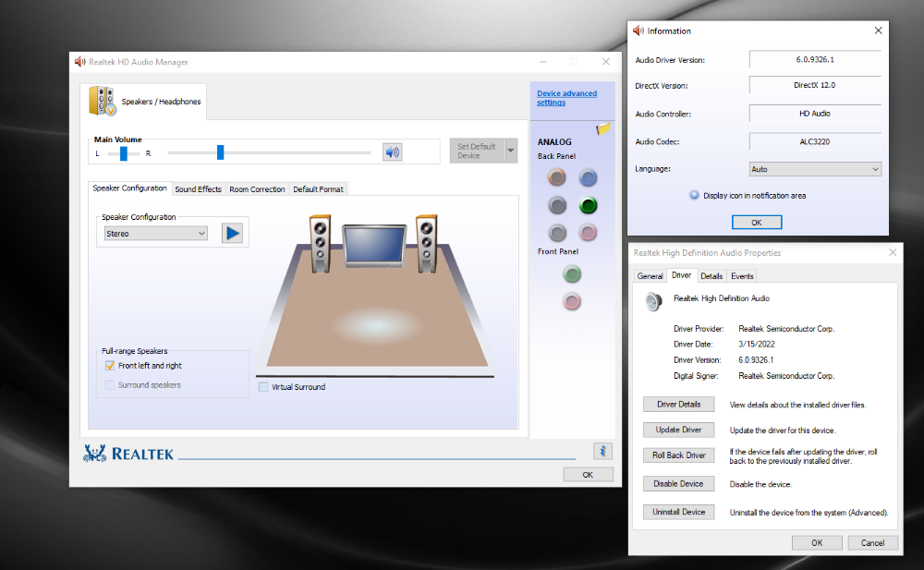The height and width of the screenshot is (570, 924).
Task: Click the blue information icon near Realtek logo
Action: (x=602, y=451)
